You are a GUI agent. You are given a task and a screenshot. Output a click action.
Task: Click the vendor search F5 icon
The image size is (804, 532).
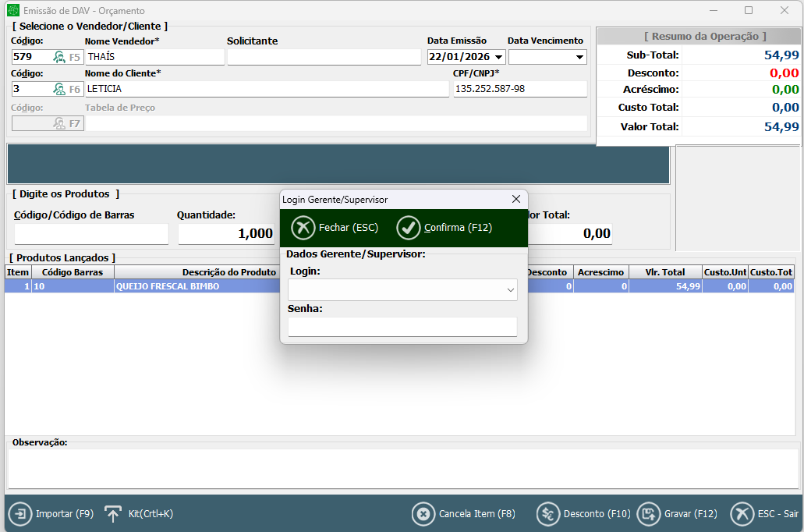click(60, 57)
